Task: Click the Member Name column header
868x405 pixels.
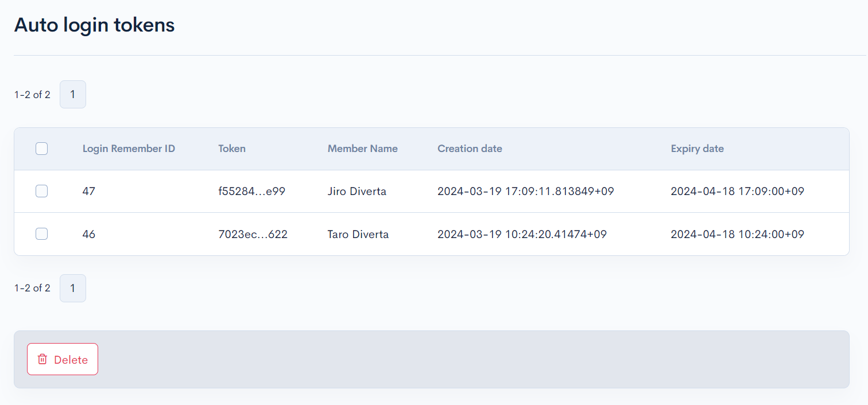Action: tap(362, 149)
